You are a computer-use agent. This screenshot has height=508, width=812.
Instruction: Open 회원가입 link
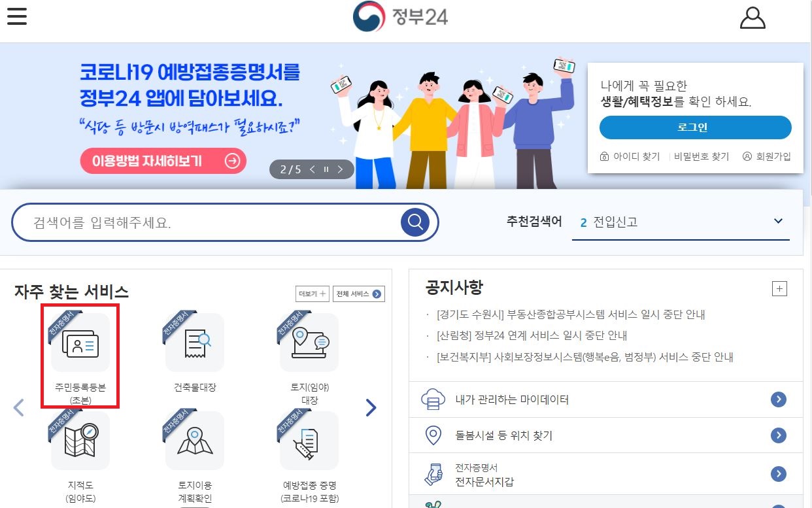click(x=767, y=157)
